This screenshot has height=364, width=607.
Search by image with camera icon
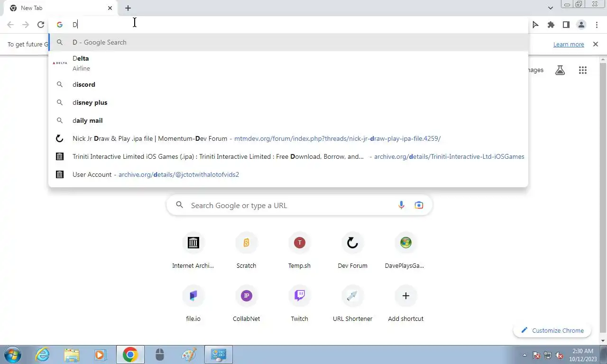(x=419, y=205)
